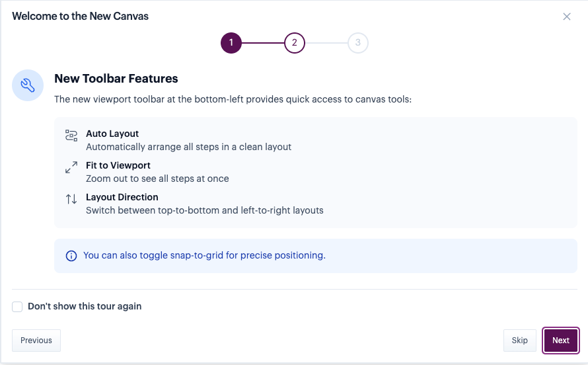588x365 pixels.
Task: Go to step 1 of the tour
Action: click(231, 43)
